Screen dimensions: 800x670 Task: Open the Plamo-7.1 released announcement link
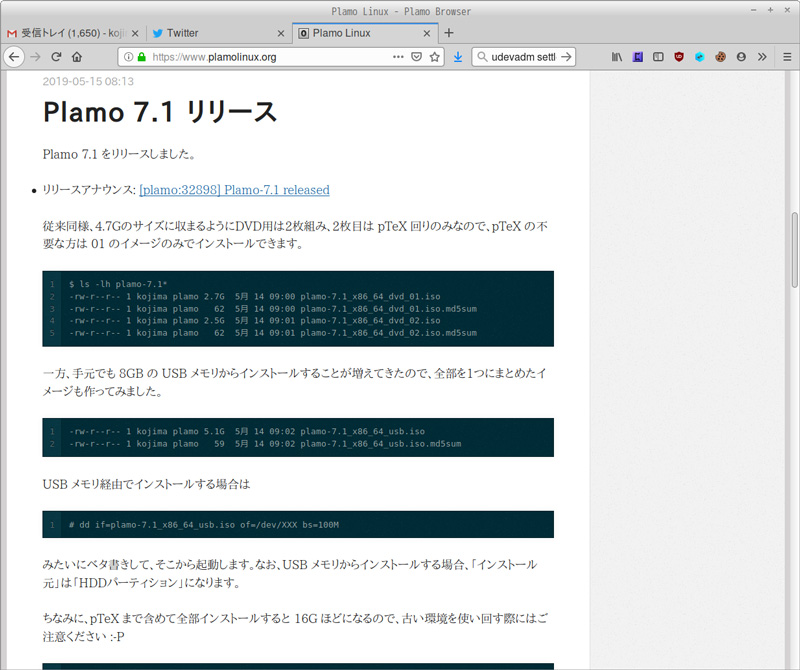pyautogui.click(x=234, y=190)
